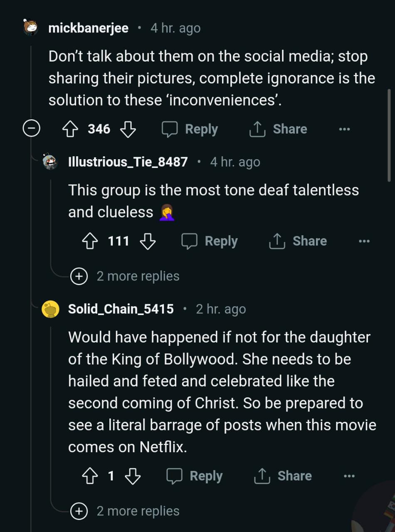This screenshot has width=395, height=532.
Task: Upvote Illustrious_Tie_8487's comment
Action: [90, 241]
